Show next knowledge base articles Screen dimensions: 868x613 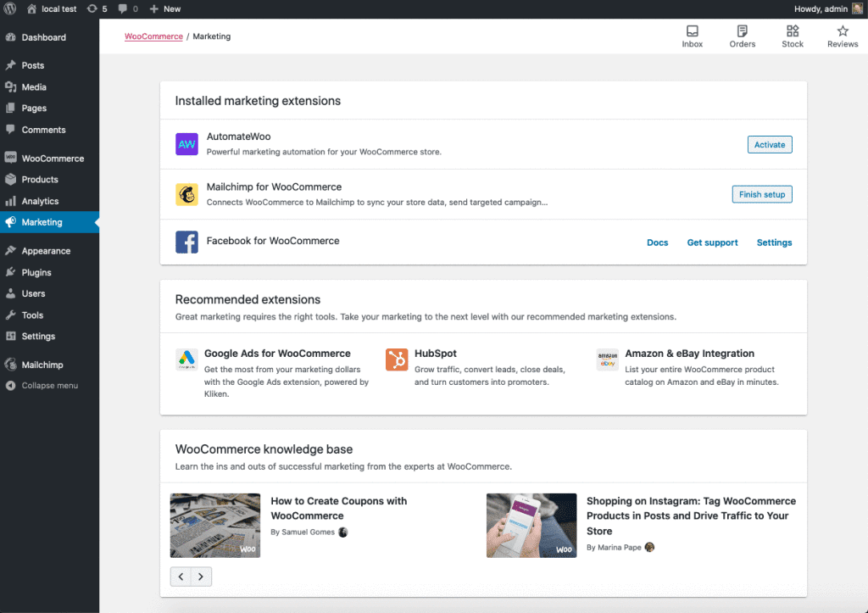click(201, 577)
